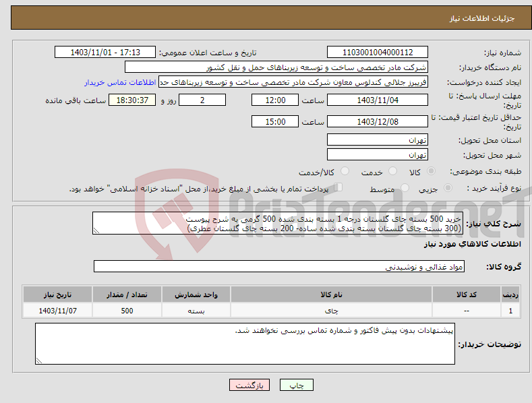Select the خدمت radio button
Screen dimensions: 532x403
click(x=392, y=171)
